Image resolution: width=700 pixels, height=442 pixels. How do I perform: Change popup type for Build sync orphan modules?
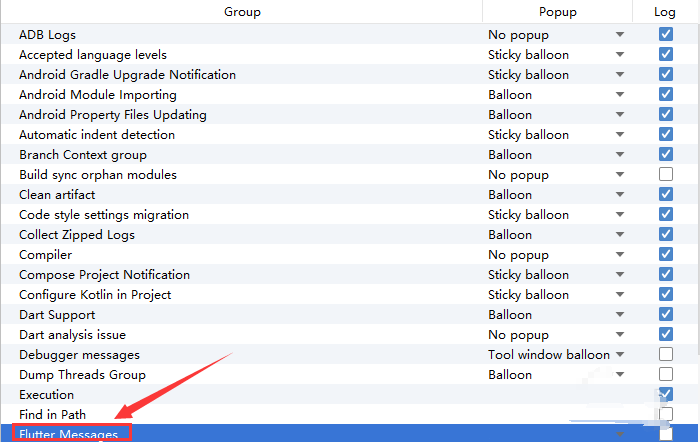(620, 174)
